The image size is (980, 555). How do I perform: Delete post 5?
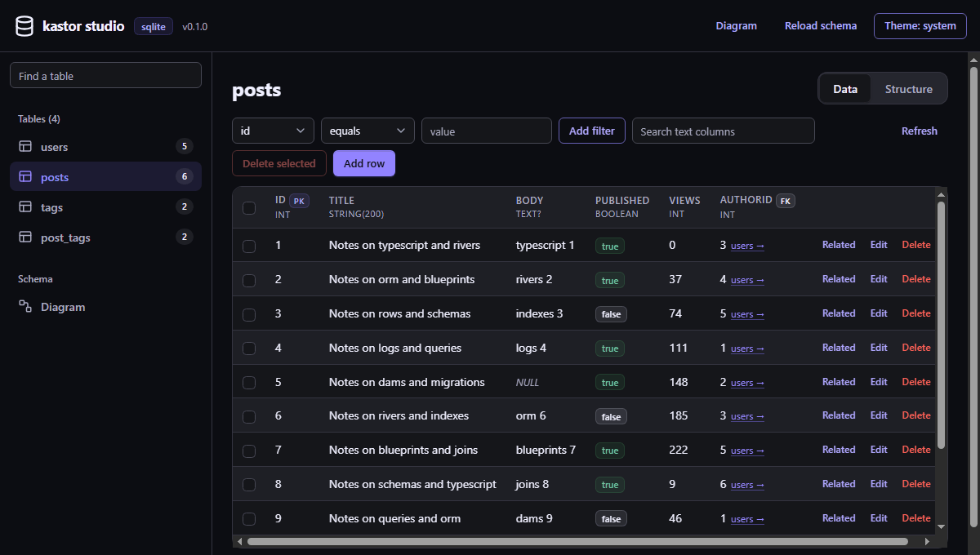click(916, 382)
